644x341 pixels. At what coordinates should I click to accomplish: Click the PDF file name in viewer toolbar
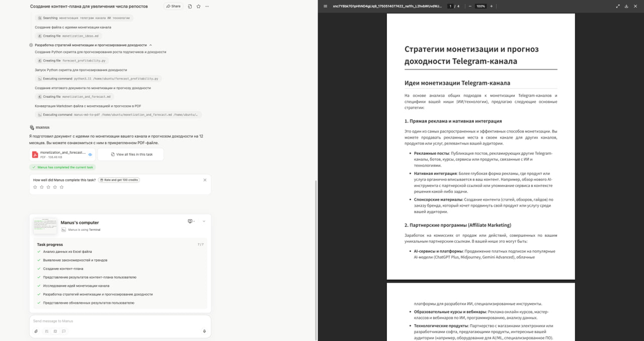click(x=387, y=6)
